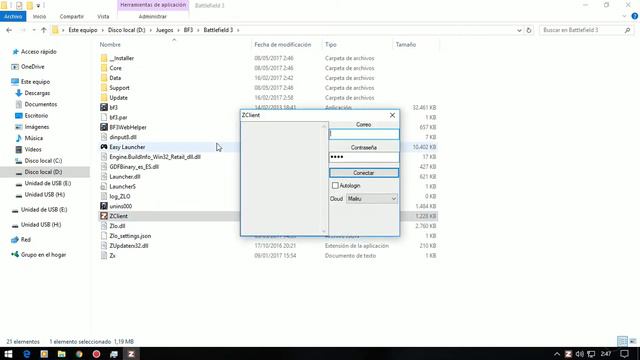This screenshot has width=640, height=360.
Task: Open recent locations dropdown arrow
Action: pyautogui.click(x=34, y=30)
